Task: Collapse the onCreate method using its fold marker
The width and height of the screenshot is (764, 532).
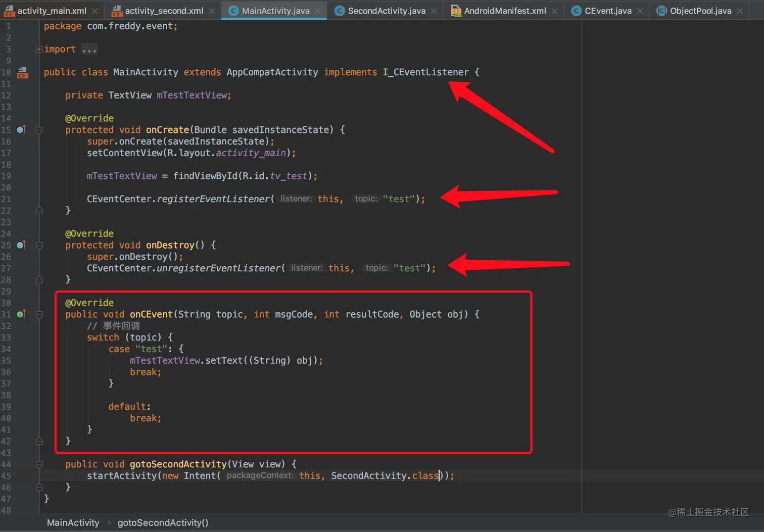Action: (39, 130)
